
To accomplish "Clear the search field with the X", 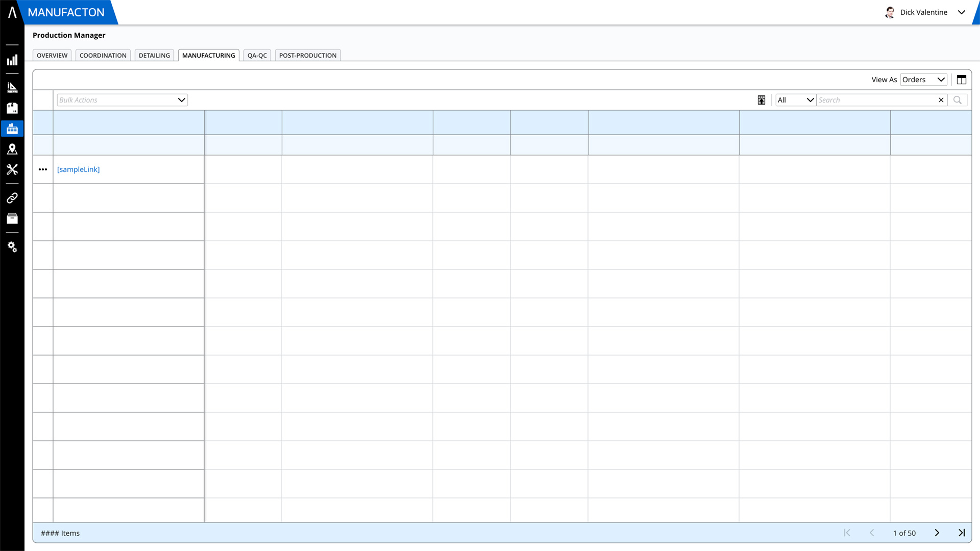I will tap(941, 100).
